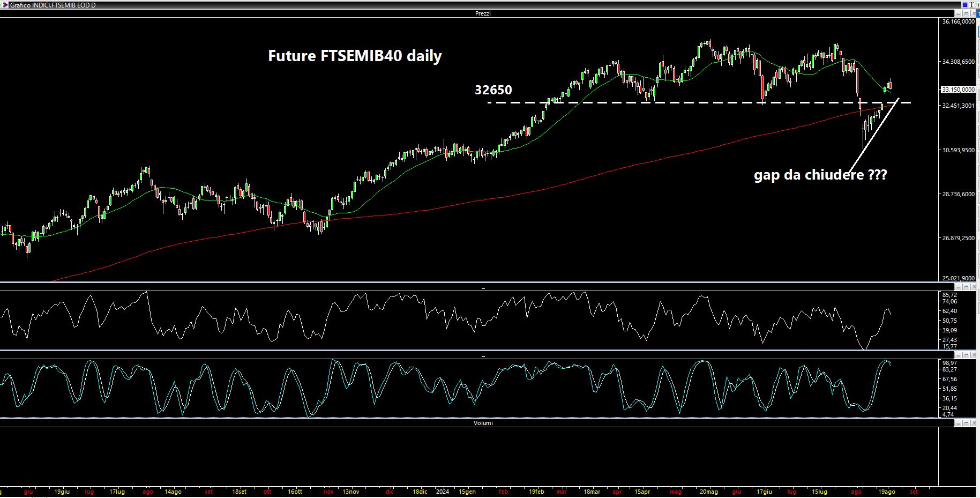Click the 15apr date on time axis
The height and width of the screenshot is (498, 980).
click(x=642, y=492)
